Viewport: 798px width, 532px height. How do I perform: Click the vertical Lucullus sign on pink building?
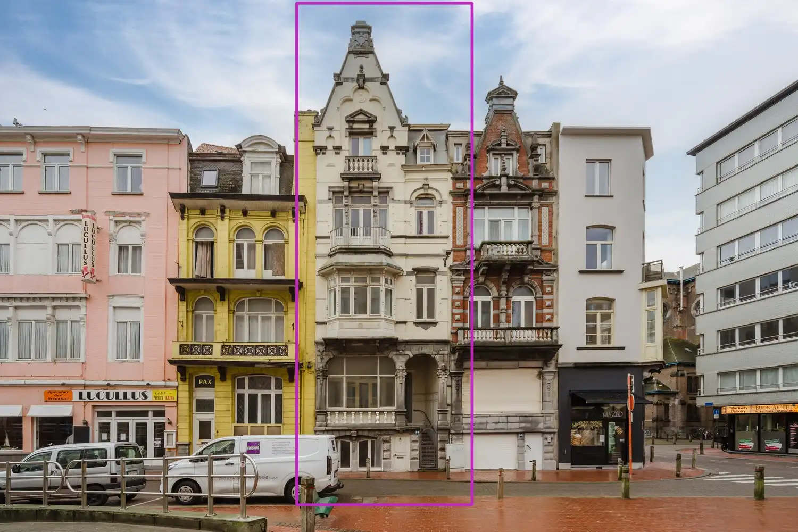point(88,247)
